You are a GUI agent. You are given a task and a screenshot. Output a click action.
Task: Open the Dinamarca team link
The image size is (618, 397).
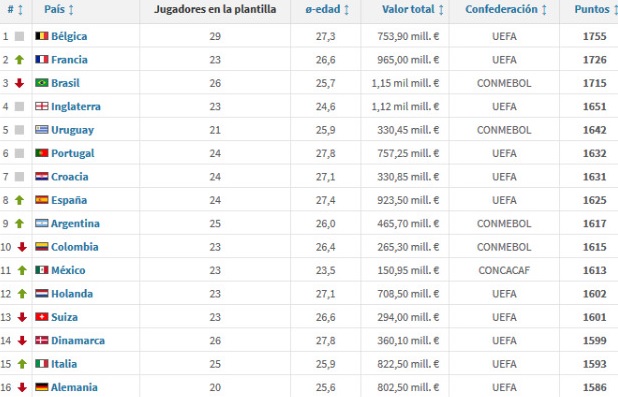(x=78, y=341)
